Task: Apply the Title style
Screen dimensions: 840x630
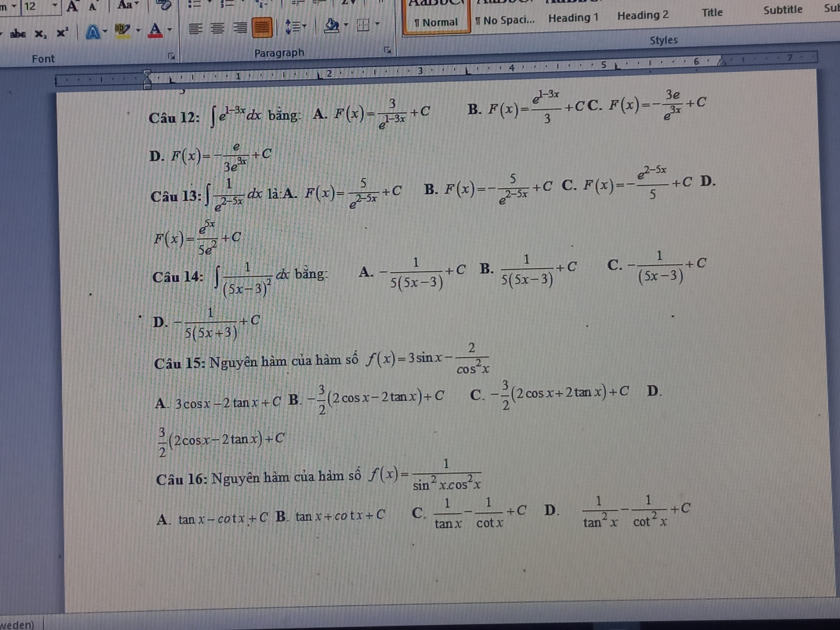Action: 712,12
